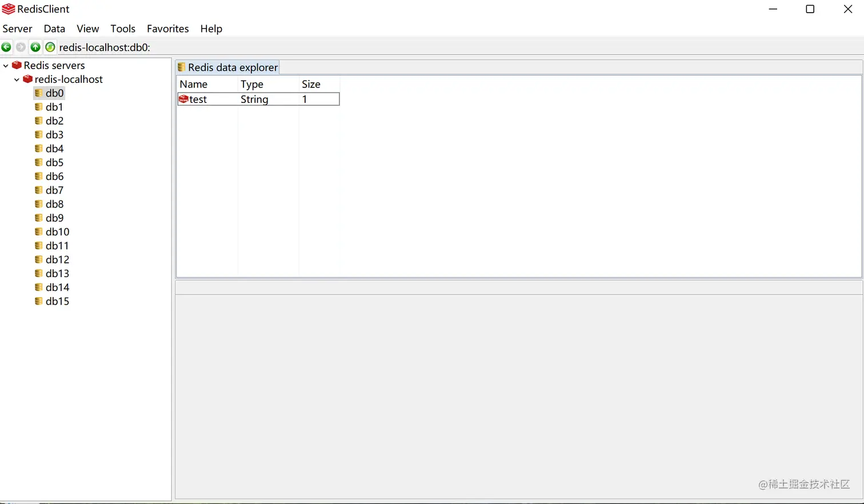Image resolution: width=864 pixels, height=504 pixels.
Task: Refresh the view with the green refresh icon
Action: tap(50, 47)
